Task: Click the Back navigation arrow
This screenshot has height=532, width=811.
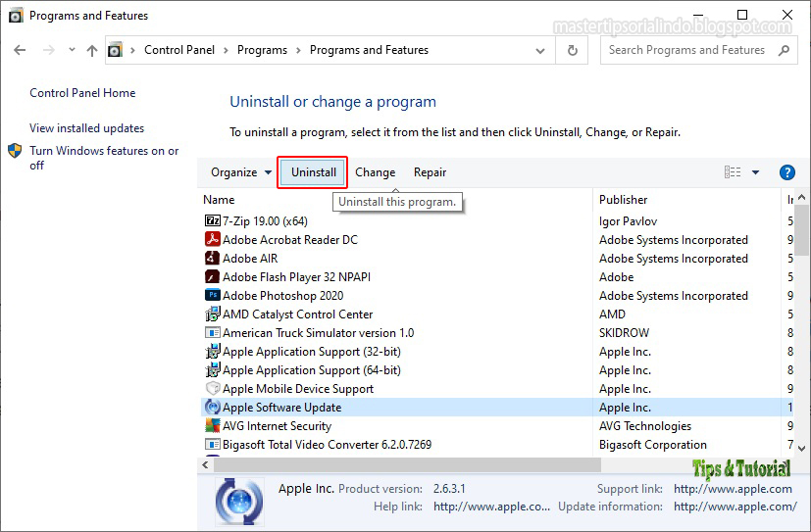Action: (20, 50)
